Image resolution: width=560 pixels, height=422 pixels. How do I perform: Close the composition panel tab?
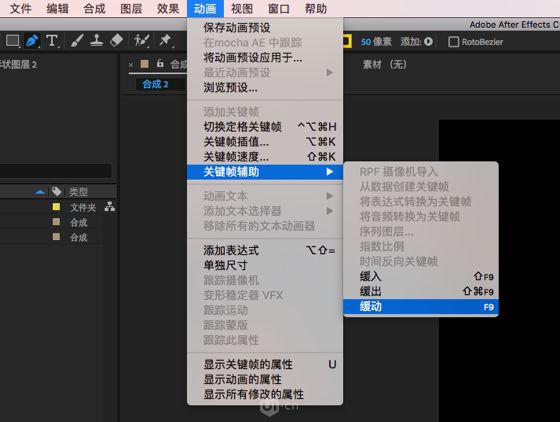point(131,65)
